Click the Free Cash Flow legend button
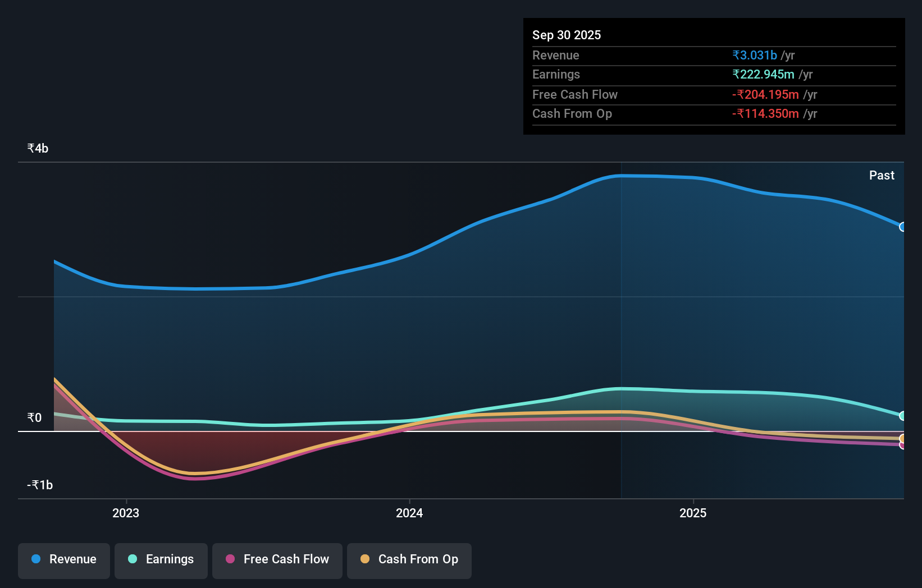This screenshot has height=588, width=922. point(277,559)
